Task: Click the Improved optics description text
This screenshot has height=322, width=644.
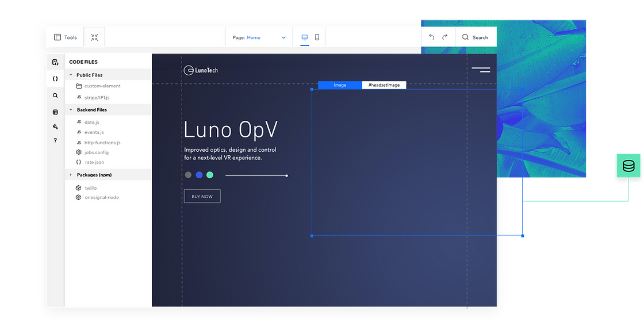Action: [230, 154]
